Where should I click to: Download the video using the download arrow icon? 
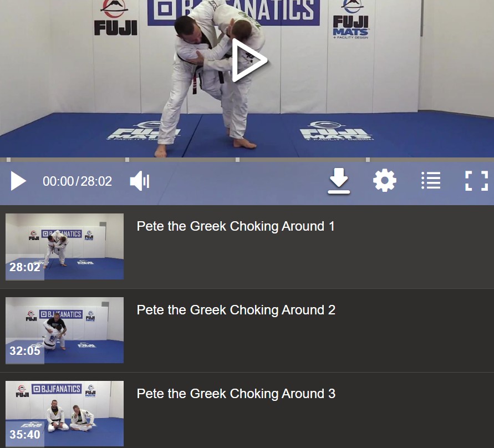click(339, 181)
